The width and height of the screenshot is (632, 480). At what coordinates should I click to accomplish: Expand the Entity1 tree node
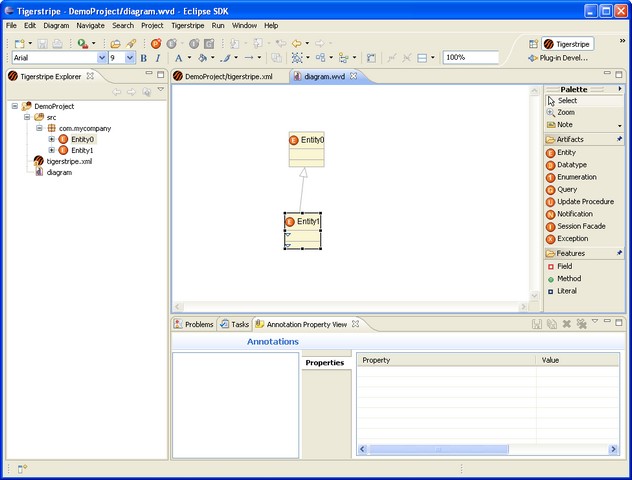click(x=51, y=150)
